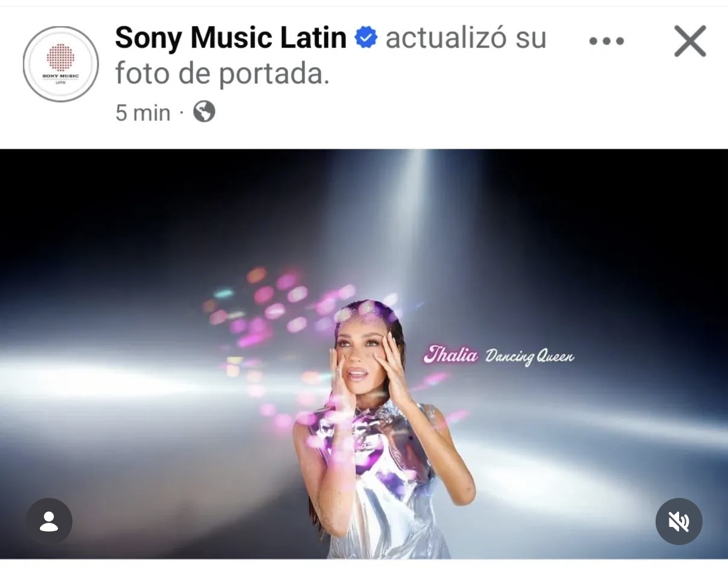Click the "foto de portada" text
The height and width of the screenshot is (571, 728).
222,74
